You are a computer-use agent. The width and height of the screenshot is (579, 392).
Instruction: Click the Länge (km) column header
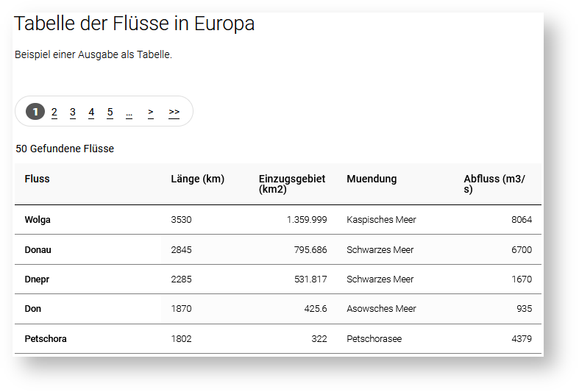point(197,179)
